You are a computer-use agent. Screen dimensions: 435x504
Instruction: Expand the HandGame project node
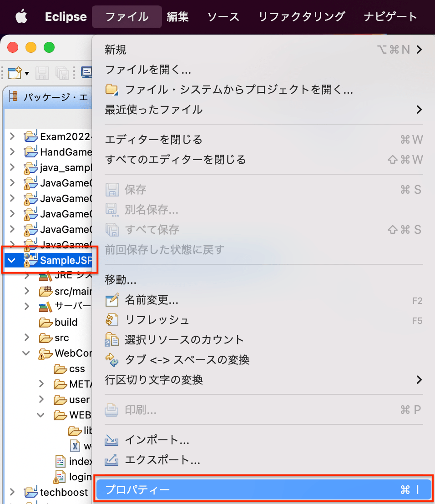click(12, 151)
